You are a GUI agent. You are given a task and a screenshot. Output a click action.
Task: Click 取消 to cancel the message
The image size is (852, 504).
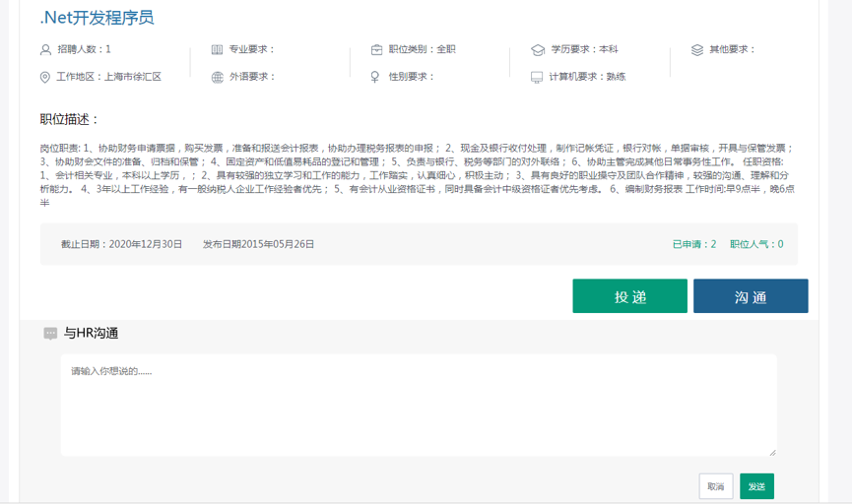[715, 486]
